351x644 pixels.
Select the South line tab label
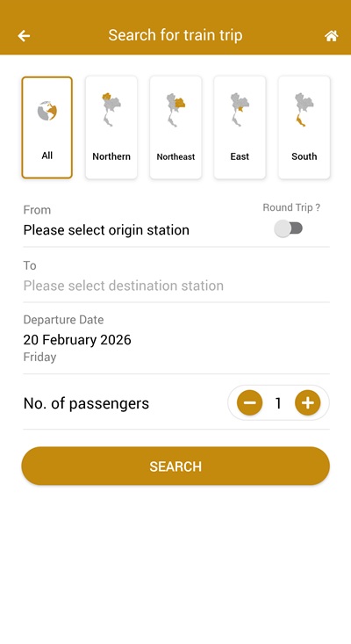[x=304, y=156]
